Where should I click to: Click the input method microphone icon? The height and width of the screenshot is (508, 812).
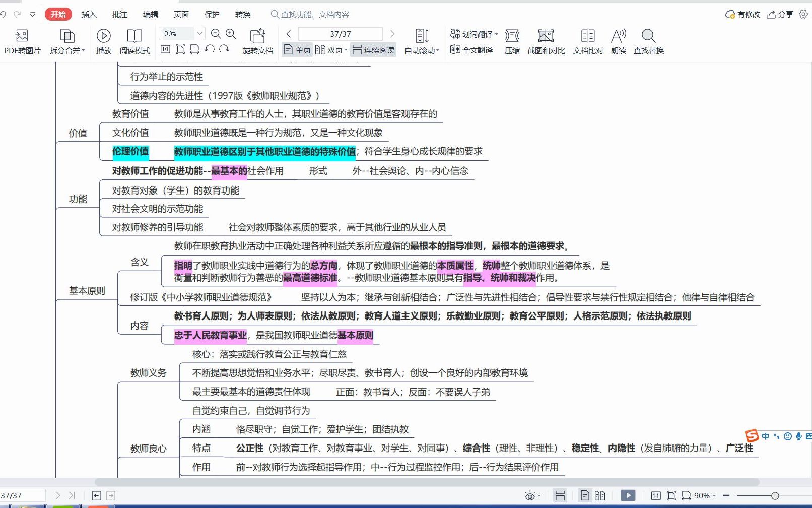coord(798,436)
